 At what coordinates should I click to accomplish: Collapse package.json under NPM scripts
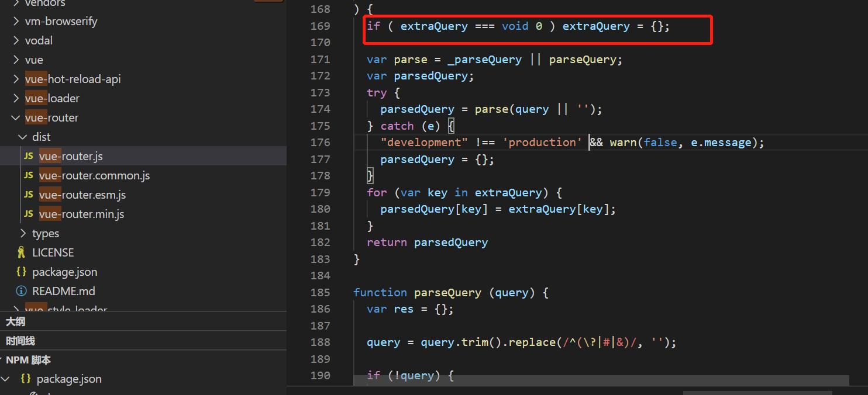click(6, 379)
